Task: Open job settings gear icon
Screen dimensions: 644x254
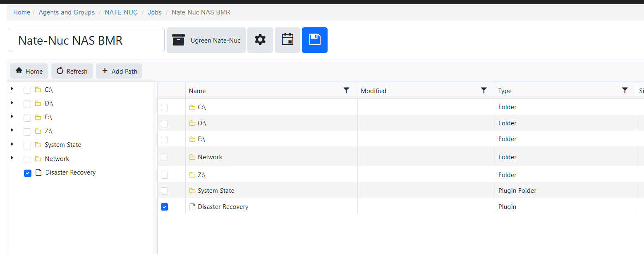Action: (260, 40)
